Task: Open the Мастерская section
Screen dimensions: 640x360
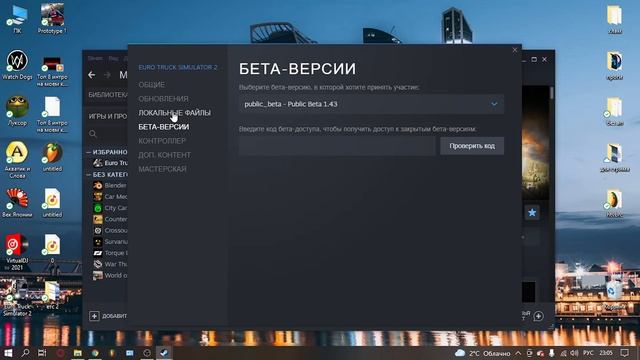Action: pos(162,169)
